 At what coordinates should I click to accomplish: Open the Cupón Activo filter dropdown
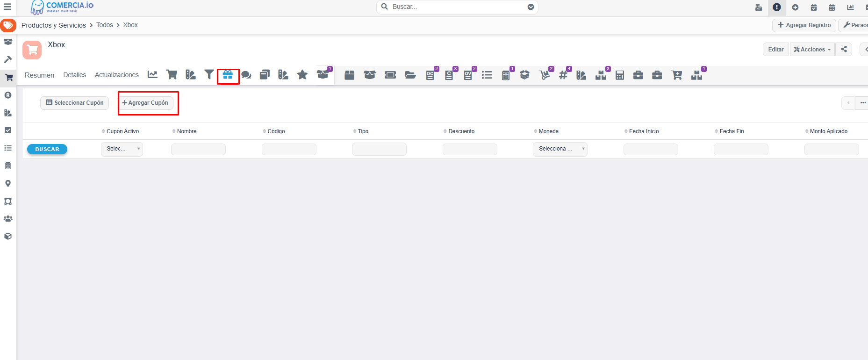tap(122, 149)
